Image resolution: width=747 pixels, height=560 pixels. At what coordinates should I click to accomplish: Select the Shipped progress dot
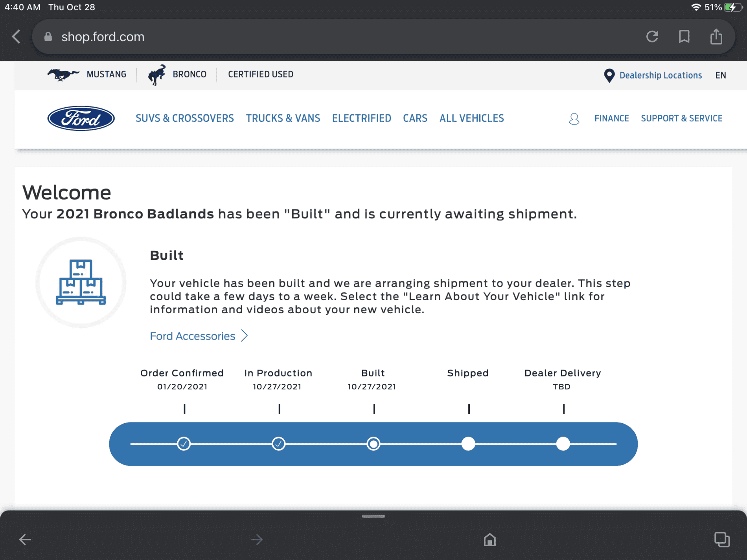(x=468, y=444)
